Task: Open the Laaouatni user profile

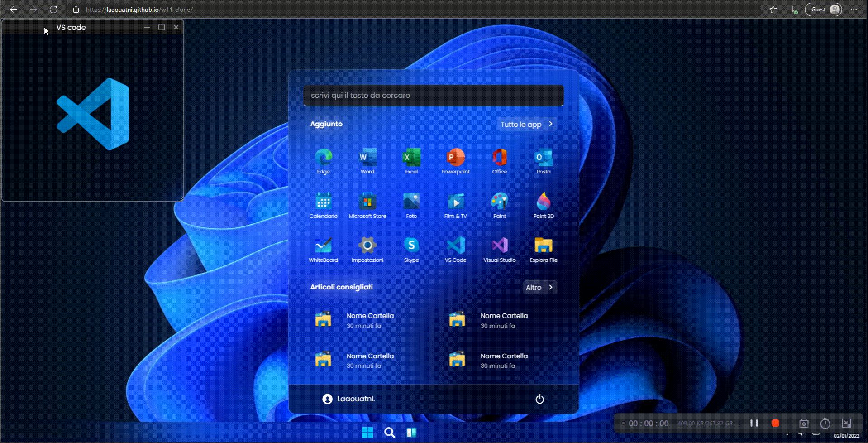Action: (x=348, y=399)
